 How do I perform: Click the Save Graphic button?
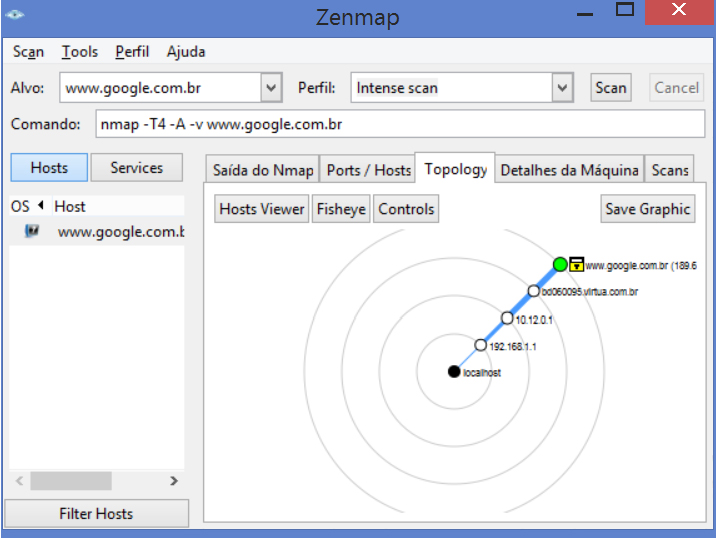click(648, 209)
